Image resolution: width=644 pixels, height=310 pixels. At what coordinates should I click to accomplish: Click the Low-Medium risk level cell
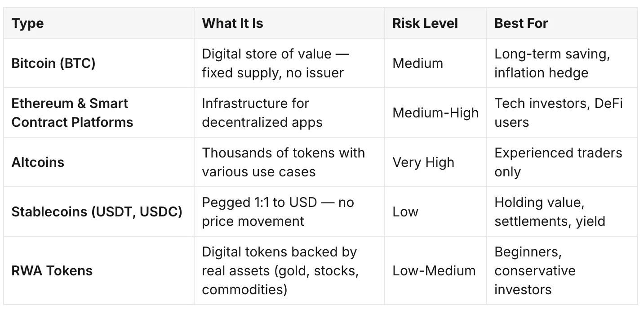(x=434, y=270)
